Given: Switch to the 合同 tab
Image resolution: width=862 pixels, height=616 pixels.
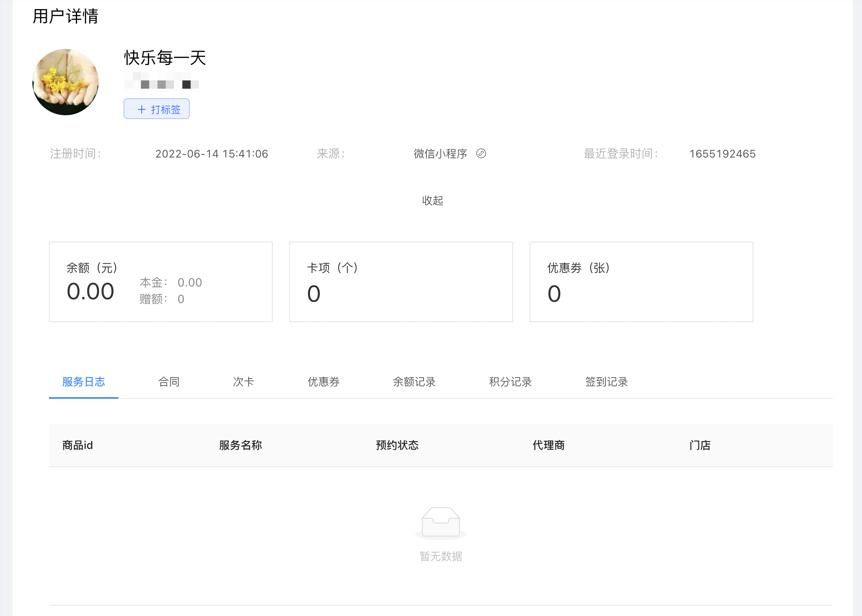Looking at the screenshot, I should (x=169, y=382).
